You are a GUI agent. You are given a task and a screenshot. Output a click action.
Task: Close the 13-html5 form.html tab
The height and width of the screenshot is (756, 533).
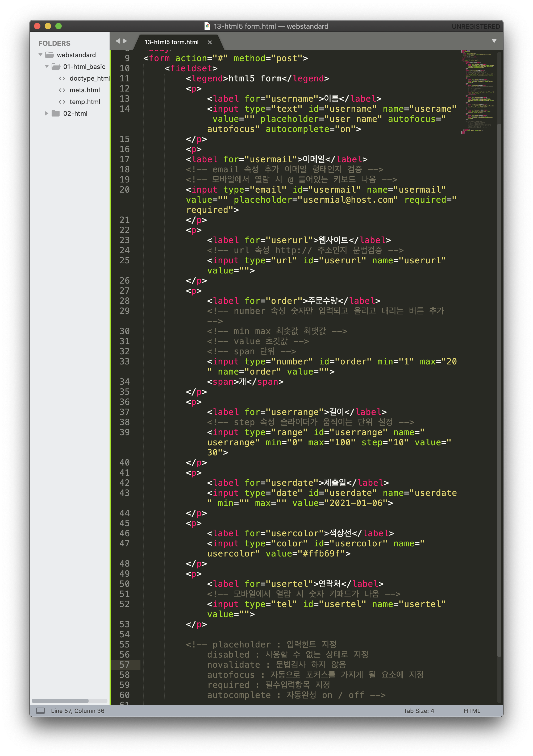coord(210,42)
